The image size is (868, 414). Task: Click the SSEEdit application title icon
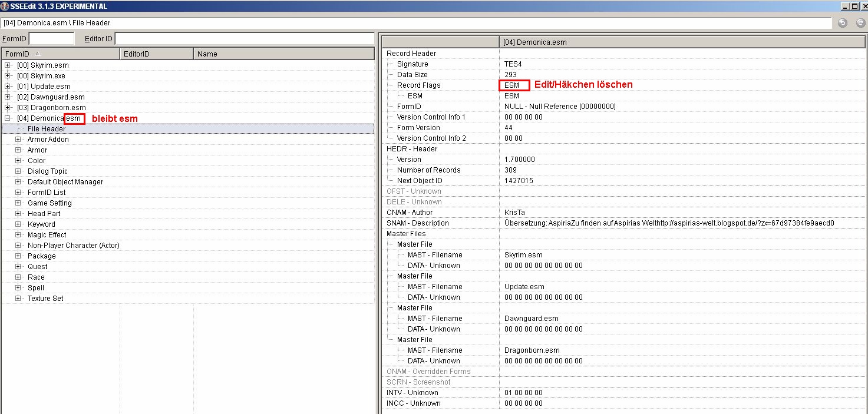click(x=5, y=5)
